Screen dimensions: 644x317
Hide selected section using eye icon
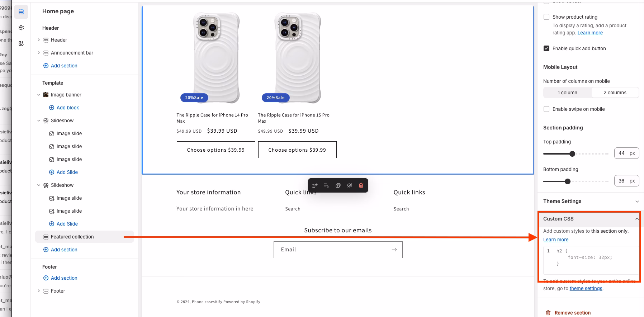tap(350, 185)
